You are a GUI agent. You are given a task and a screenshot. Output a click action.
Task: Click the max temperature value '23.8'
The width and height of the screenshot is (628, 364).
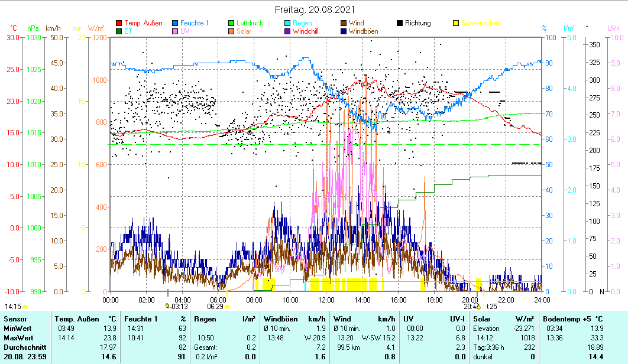click(x=110, y=338)
